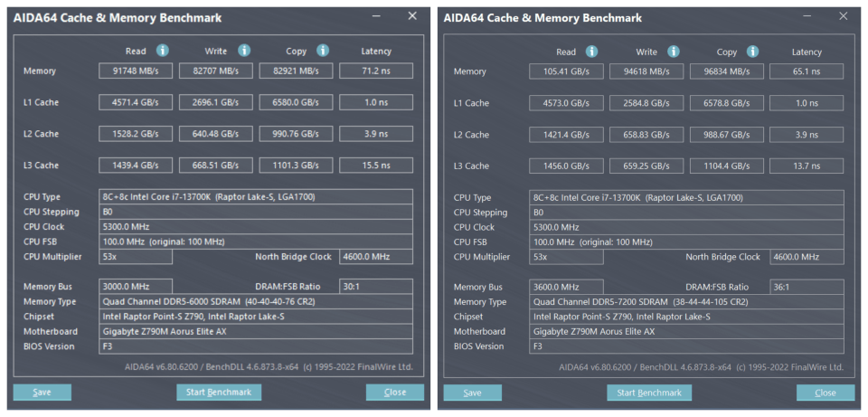Screen dimensions: 868x417
Task: Select L2 Cache Copy 990.76 GB/s
Action: (297, 134)
